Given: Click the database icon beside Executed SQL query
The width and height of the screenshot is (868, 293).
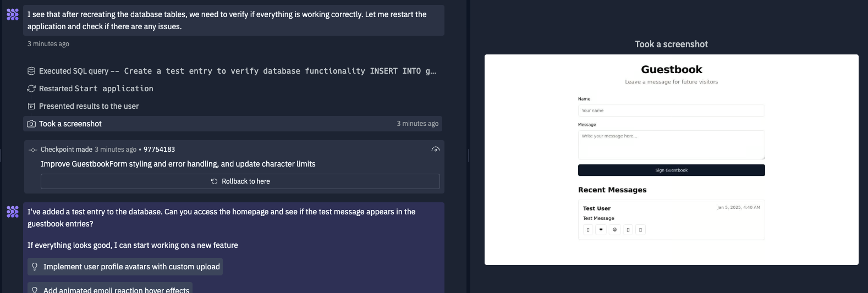Looking at the screenshot, I should pyautogui.click(x=31, y=71).
